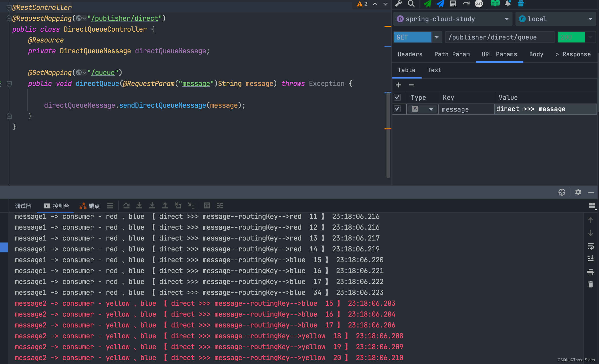
Task: Click the run to cursor icon
Action: pos(191,206)
